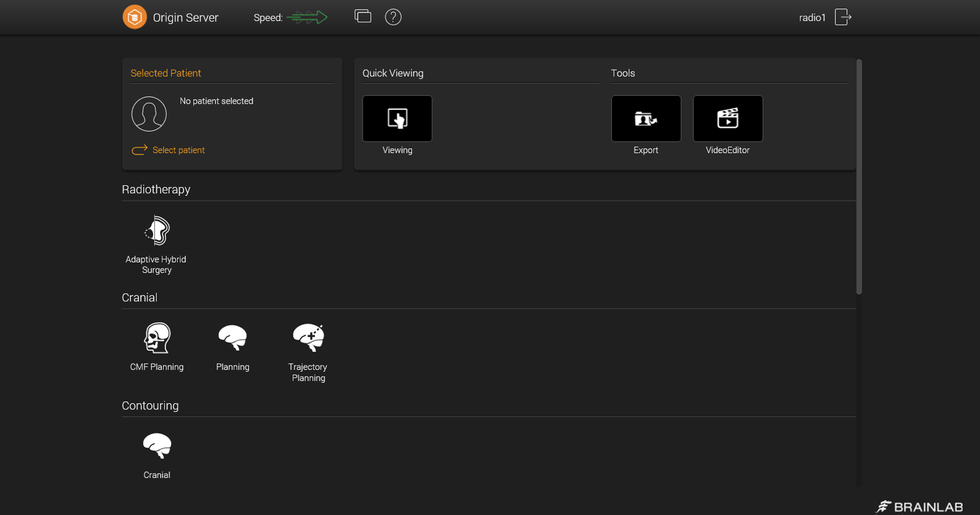
Task: Click the Selected Patient heading
Action: [x=165, y=73]
